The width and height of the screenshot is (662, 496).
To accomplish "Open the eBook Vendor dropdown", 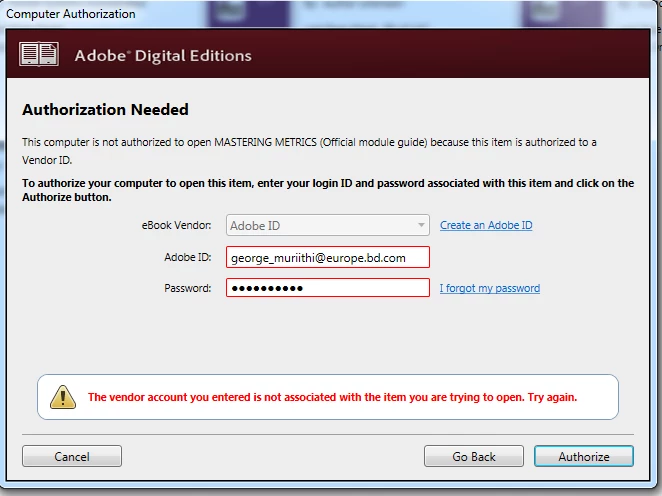I will 328,225.
